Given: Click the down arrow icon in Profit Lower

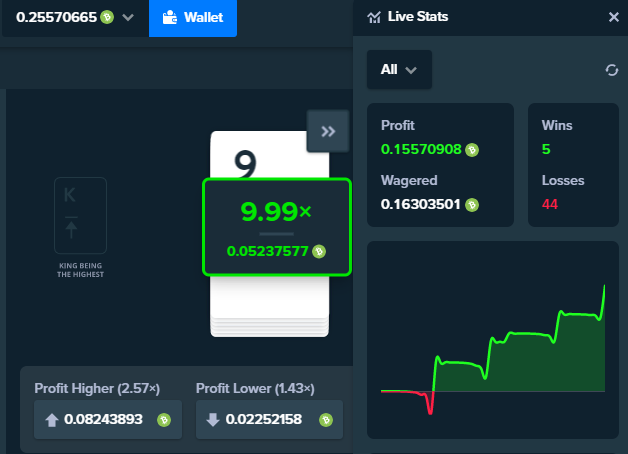Looking at the screenshot, I should point(213,420).
